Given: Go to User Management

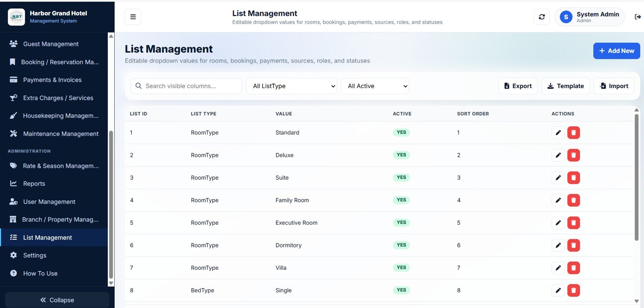Looking at the screenshot, I should point(54,201).
